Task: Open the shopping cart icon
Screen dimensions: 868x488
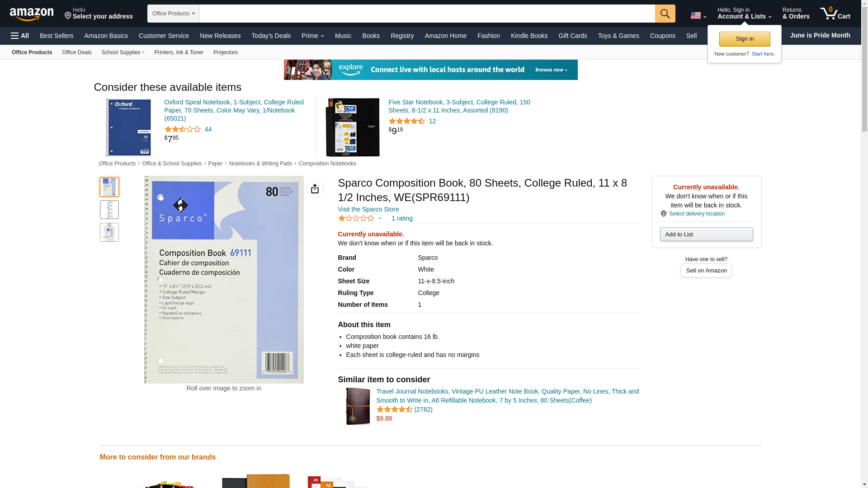Action: (835, 14)
